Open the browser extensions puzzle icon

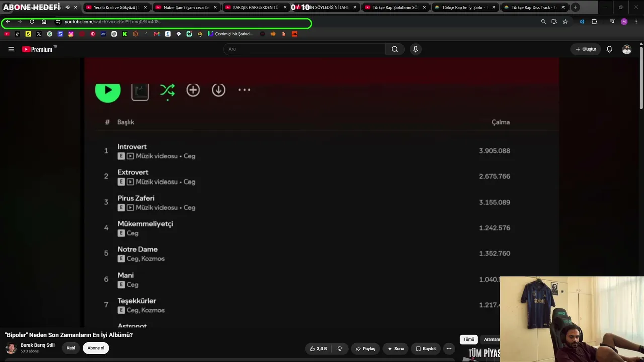(594, 22)
